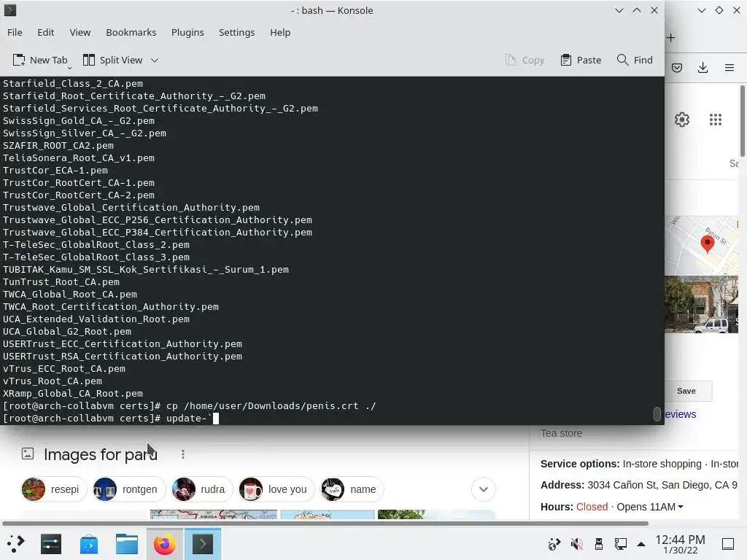Add new tab in Firefox window
Image resolution: width=747 pixels, height=560 pixels.
click(671, 38)
